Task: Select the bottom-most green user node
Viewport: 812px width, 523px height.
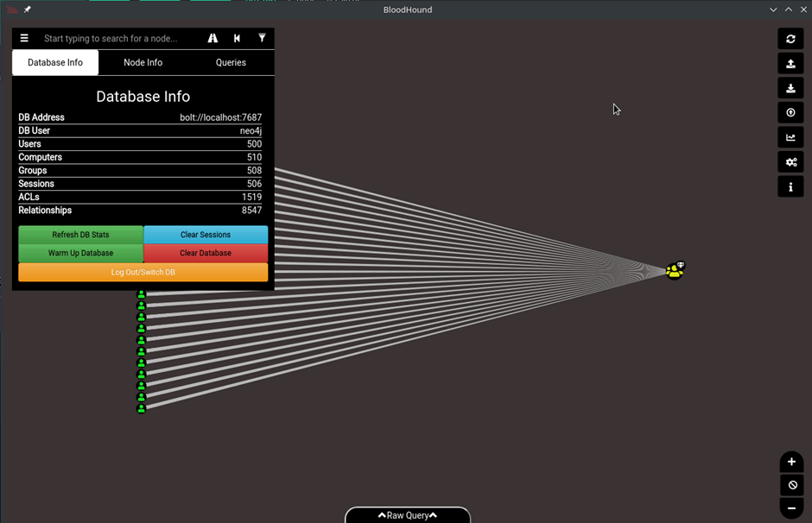Action: coord(141,409)
